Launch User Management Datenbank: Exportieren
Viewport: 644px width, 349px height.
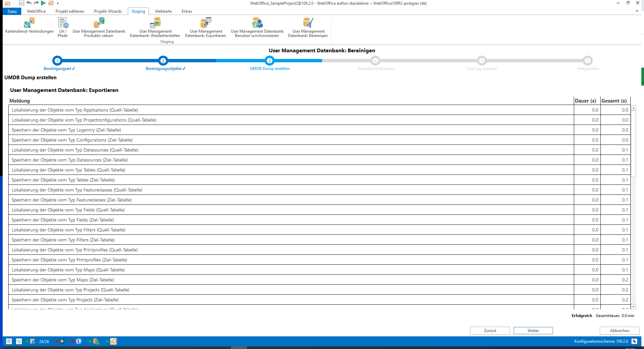(206, 23)
